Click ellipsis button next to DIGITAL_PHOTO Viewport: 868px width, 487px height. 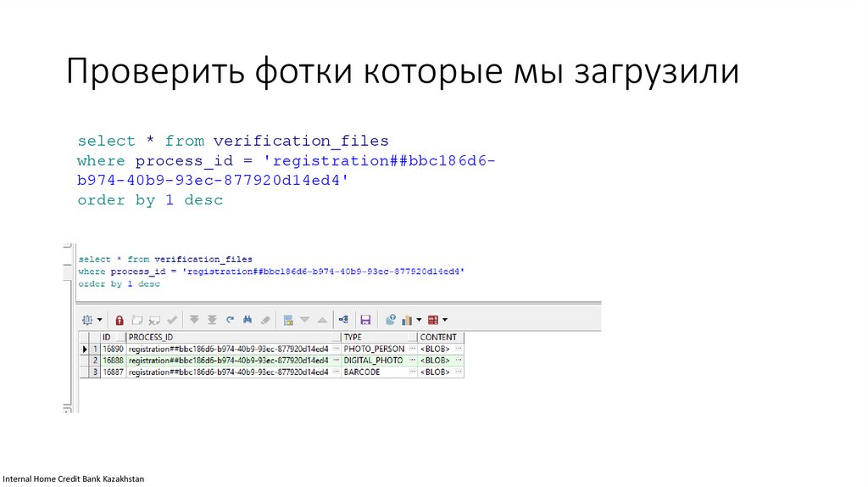coord(413,361)
